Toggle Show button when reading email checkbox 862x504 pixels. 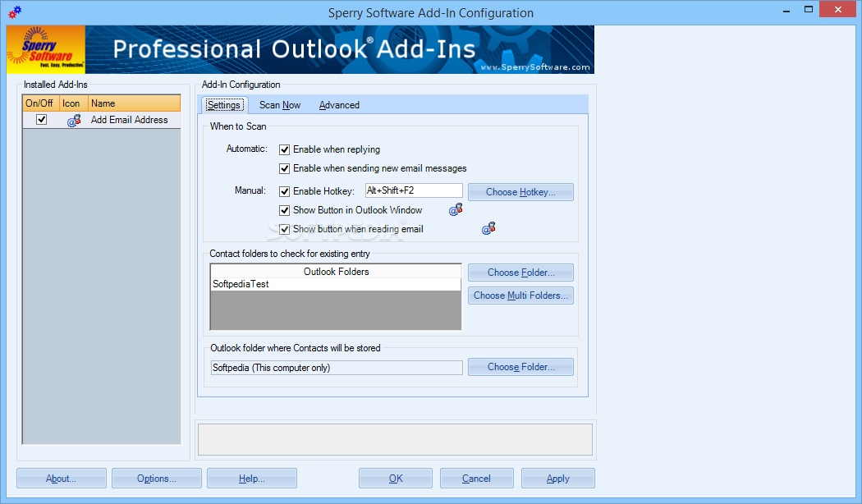point(284,229)
